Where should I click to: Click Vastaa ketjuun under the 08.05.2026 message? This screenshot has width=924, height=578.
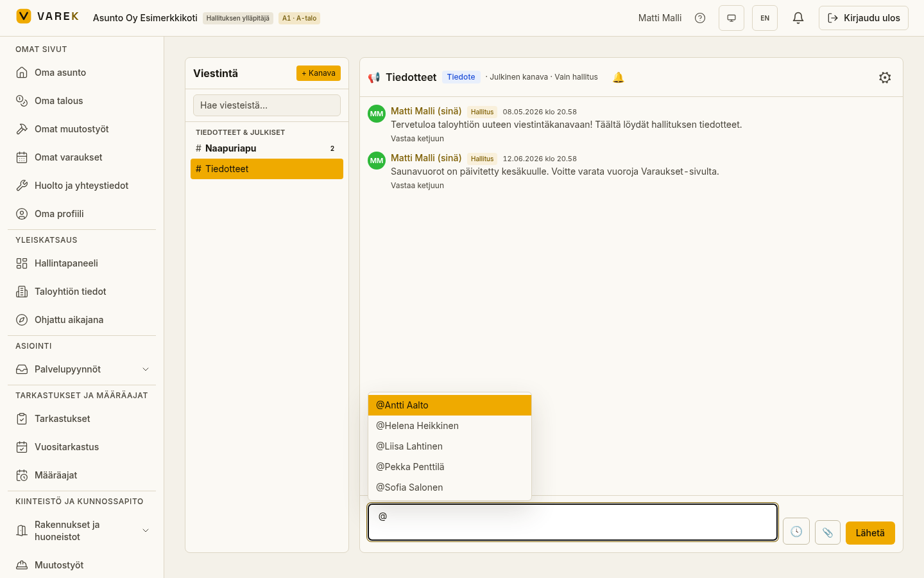[417, 139]
